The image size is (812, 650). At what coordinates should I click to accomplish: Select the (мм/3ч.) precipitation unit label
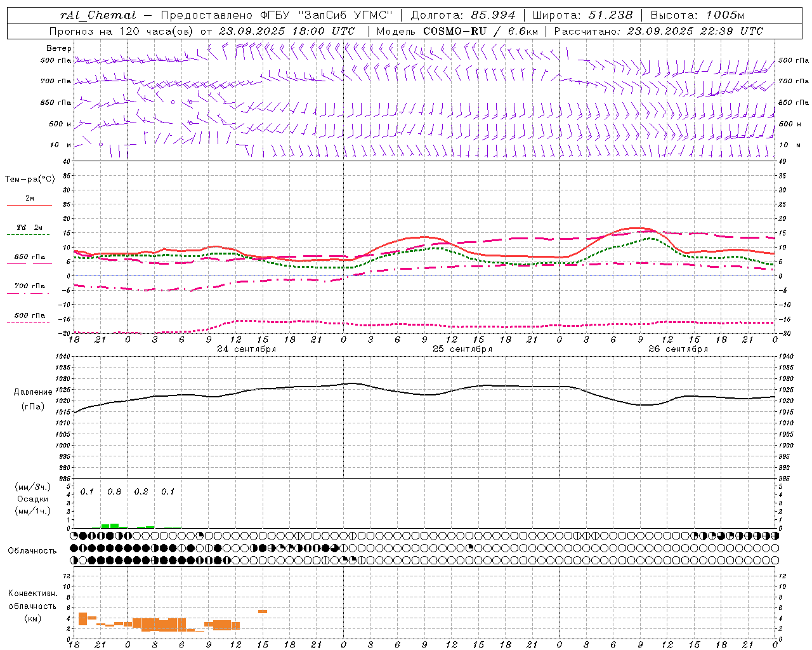33,487
